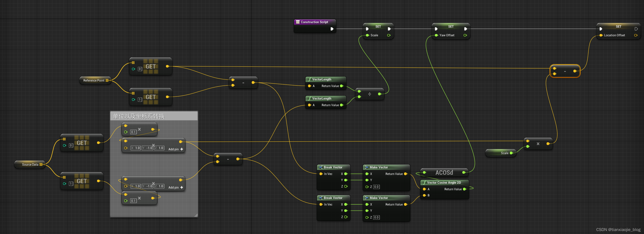Click the ACOSd node

coord(444,173)
